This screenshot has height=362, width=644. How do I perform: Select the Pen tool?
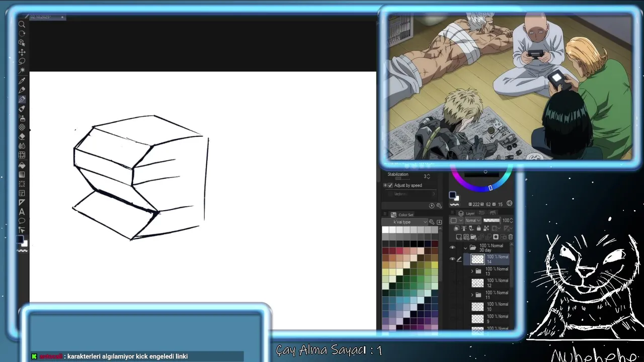tap(22, 90)
